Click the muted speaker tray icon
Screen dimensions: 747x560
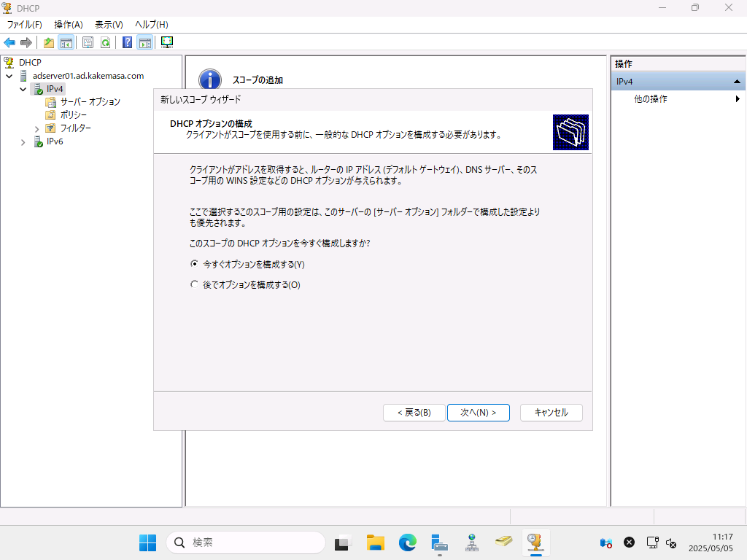click(x=671, y=542)
